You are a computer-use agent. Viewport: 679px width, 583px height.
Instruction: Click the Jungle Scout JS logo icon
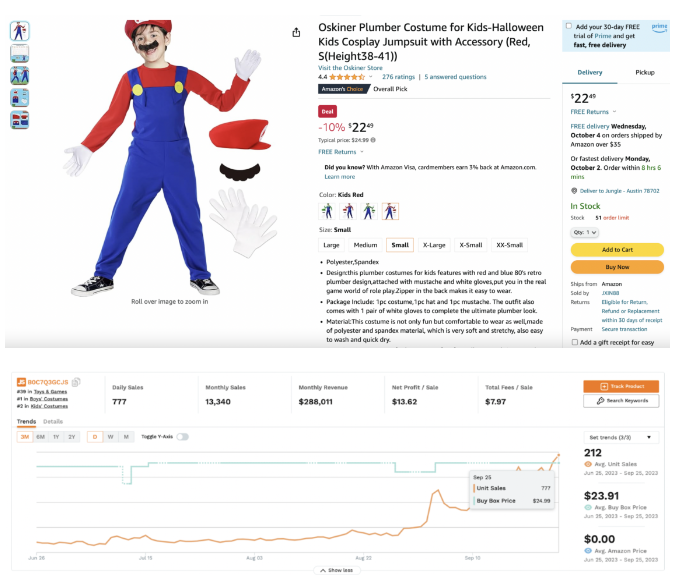20,381
